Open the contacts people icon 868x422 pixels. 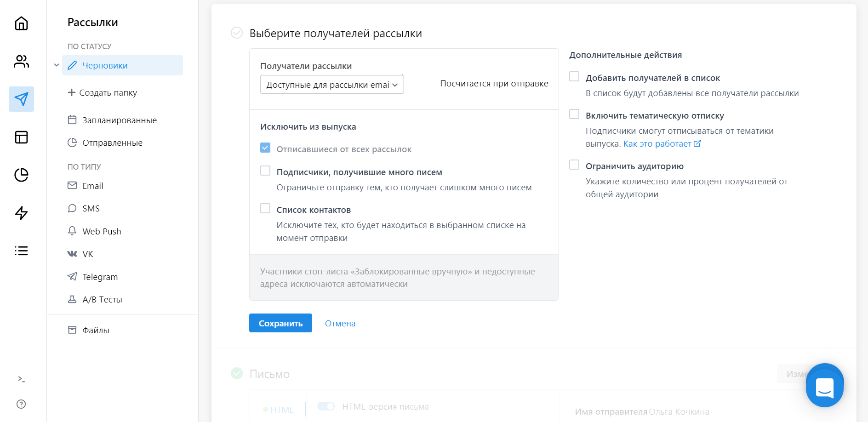[x=21, y=61]
